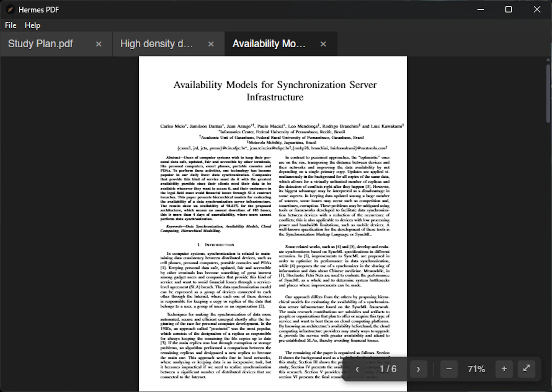This screenshot has width=552, height=392.
Task: Zoom out with the minus button
Action: click(449, 369)
